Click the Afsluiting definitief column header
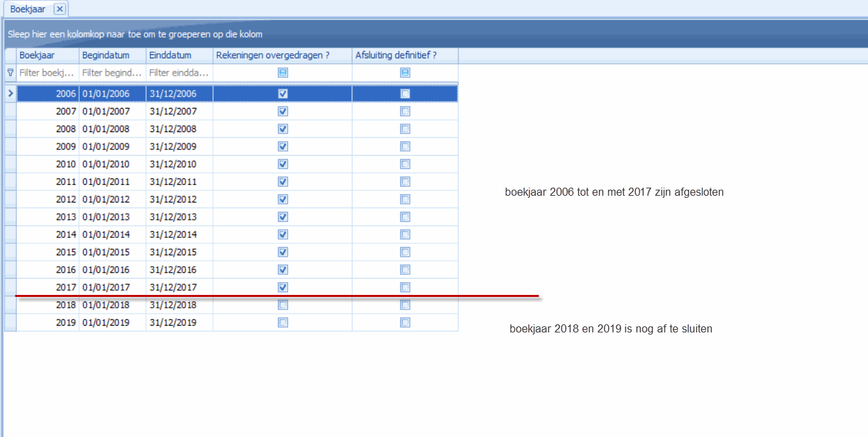 405,55
